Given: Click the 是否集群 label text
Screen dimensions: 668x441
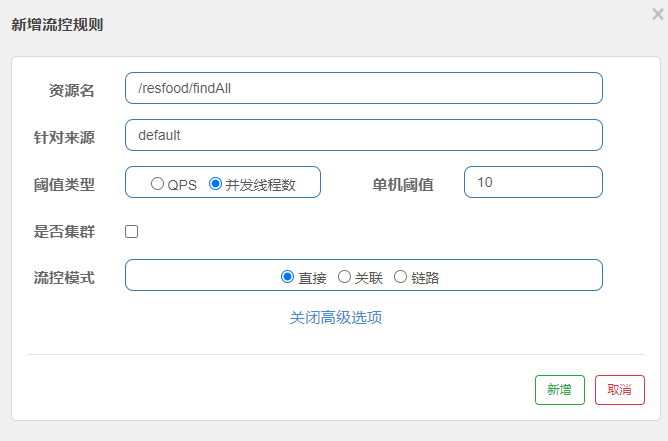Looking at the screenshot, I should (x=64, y=232).
